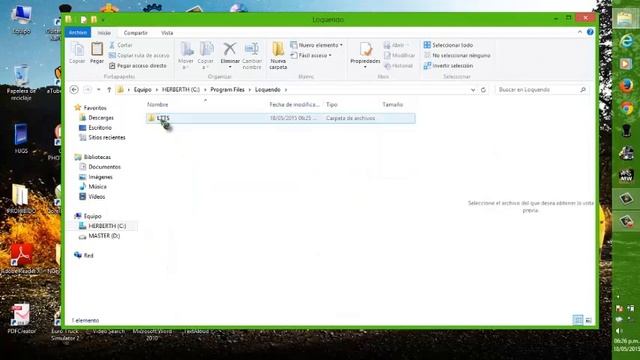Open Imágenes library
This screenshot has height=360, width=640.
coord(96,177)
